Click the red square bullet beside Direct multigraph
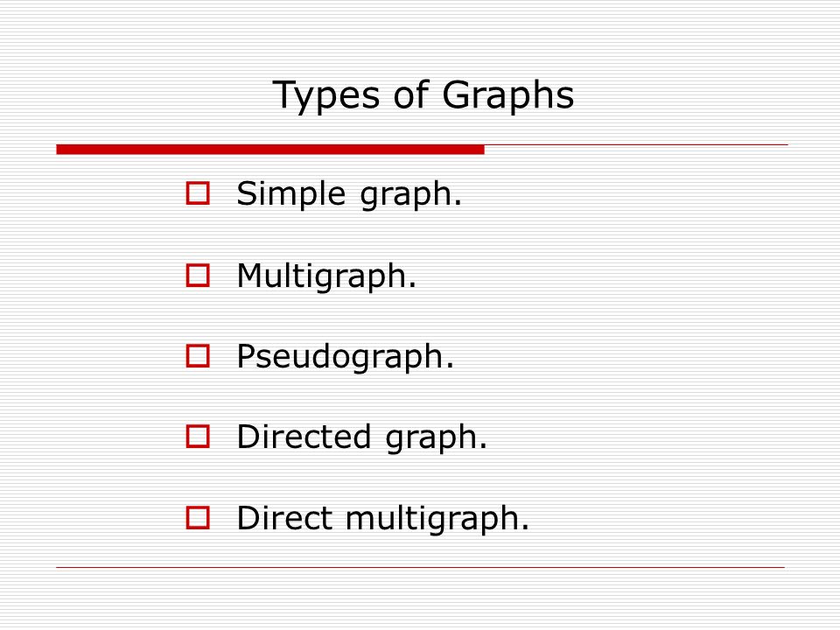840x630 pixels. coord(198,518)
